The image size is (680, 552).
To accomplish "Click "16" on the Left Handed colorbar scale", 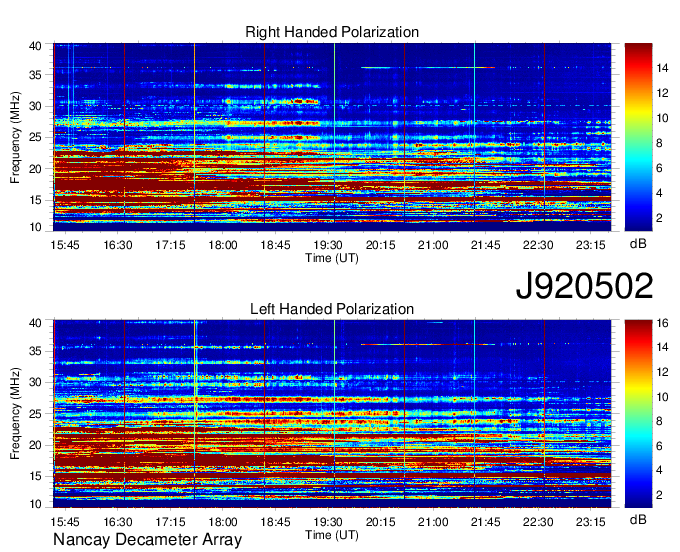I will [662, 323].
